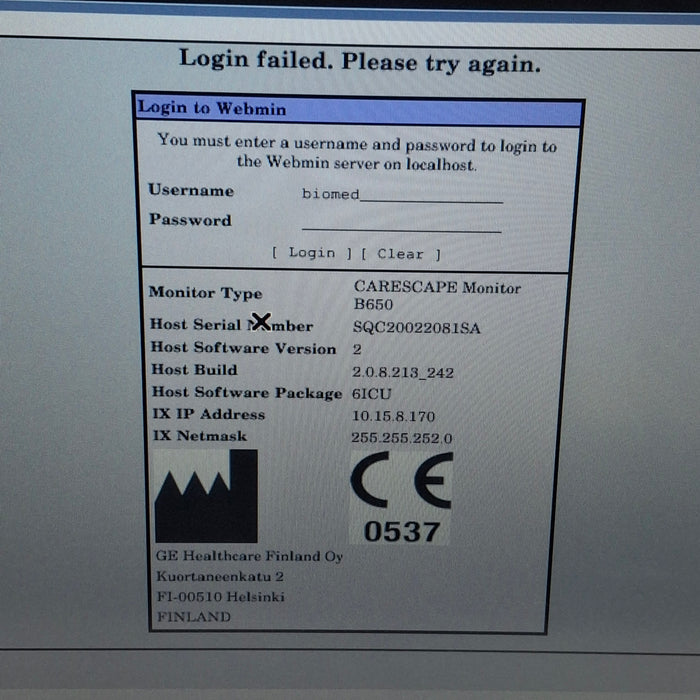
Task: Click the netmask value 255.255.252.0
Action: (x=401, y=438)
